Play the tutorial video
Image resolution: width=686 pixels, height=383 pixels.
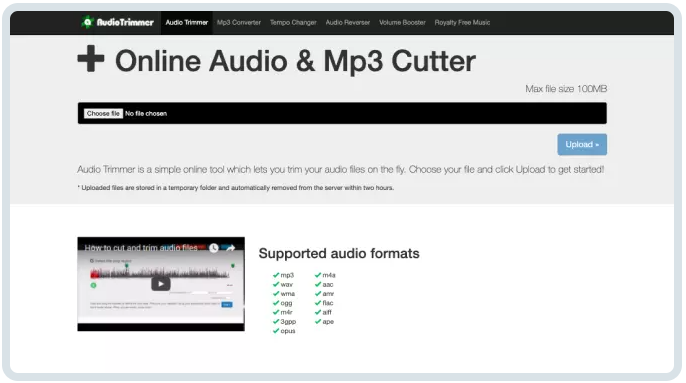click(x=161, y=284)
